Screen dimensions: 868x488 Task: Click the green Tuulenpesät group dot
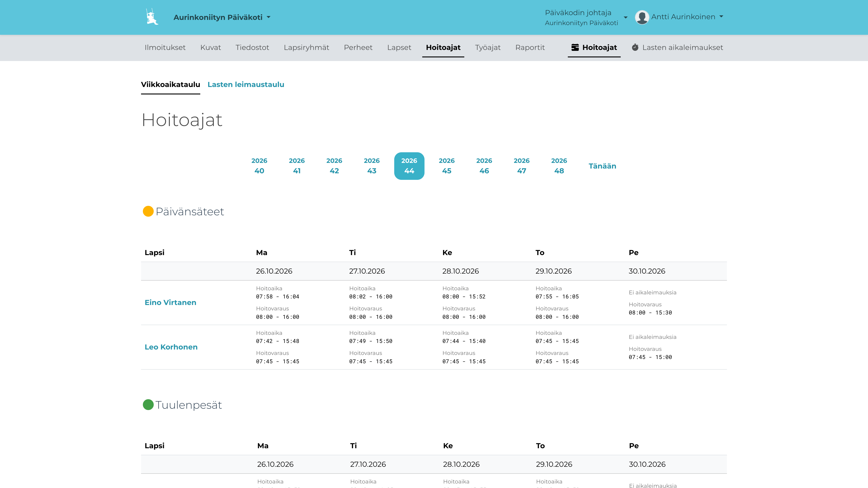click(148, 404)
